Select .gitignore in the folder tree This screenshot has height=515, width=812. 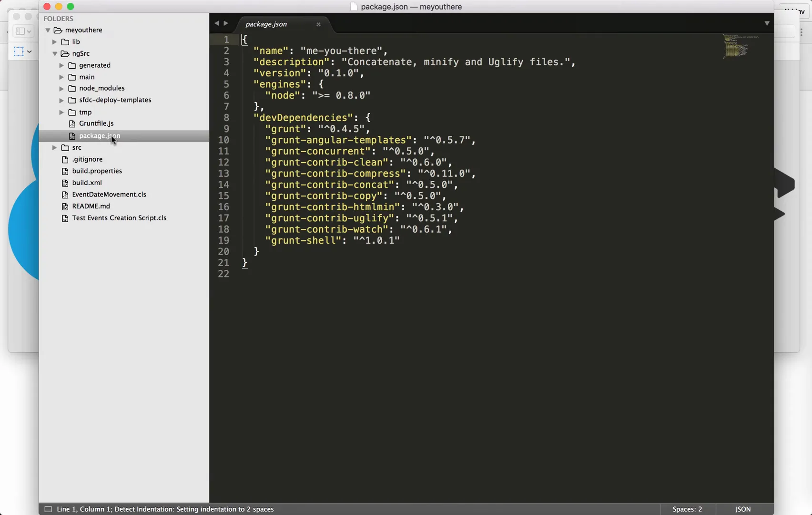pyautogui.click(x=87, y=159)
